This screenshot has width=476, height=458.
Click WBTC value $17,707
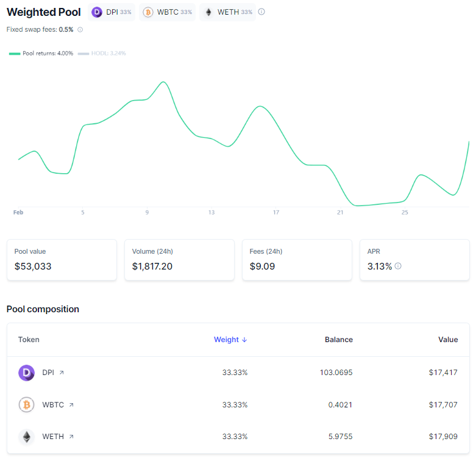point(443,404)
